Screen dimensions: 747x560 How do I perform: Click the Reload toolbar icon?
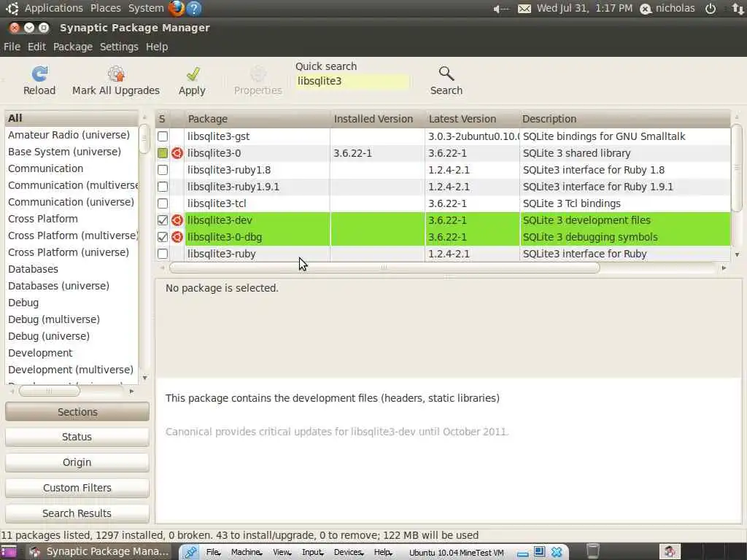tap(39, 74)
